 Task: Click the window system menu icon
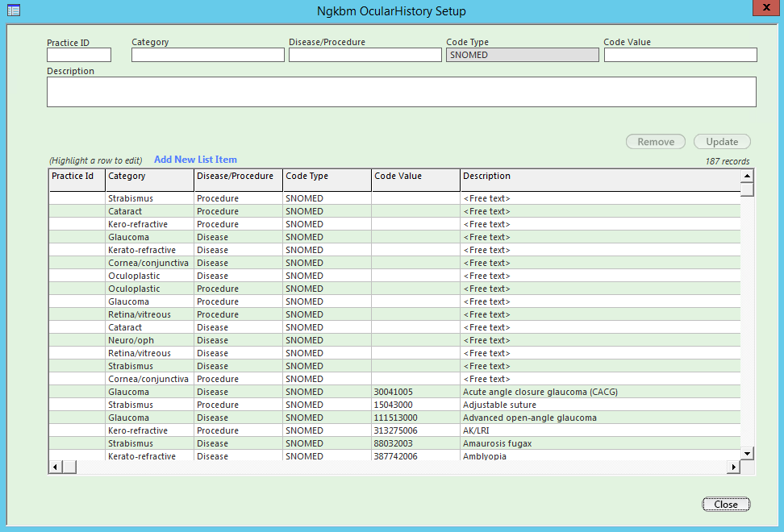pos(14,10)
